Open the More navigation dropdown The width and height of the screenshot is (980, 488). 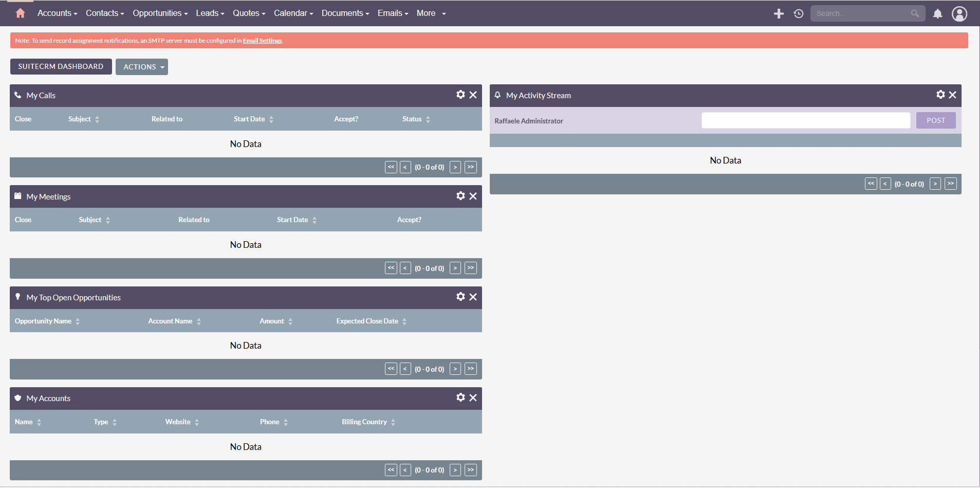pos(431,13)
